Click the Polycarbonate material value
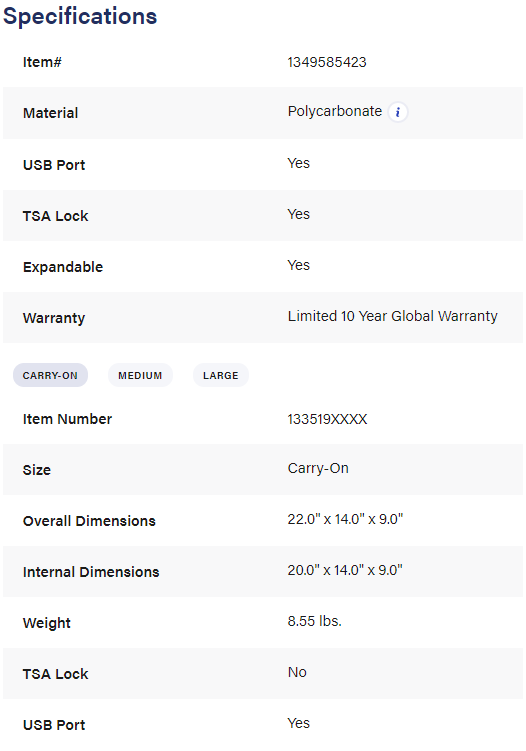This screenshot has width=526, height=751. tap(335, 111)
